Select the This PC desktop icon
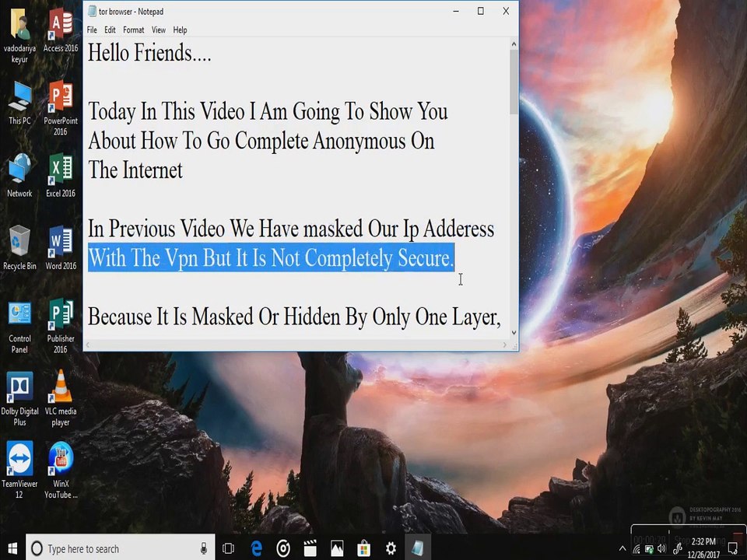747x560 pixels. pyautogui.click(x=19, y=103)
